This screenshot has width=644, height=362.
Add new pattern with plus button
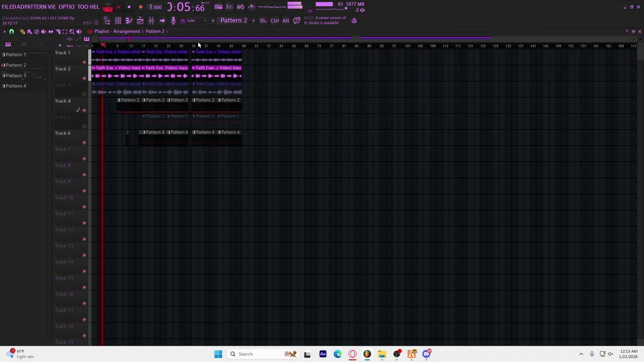253,21
